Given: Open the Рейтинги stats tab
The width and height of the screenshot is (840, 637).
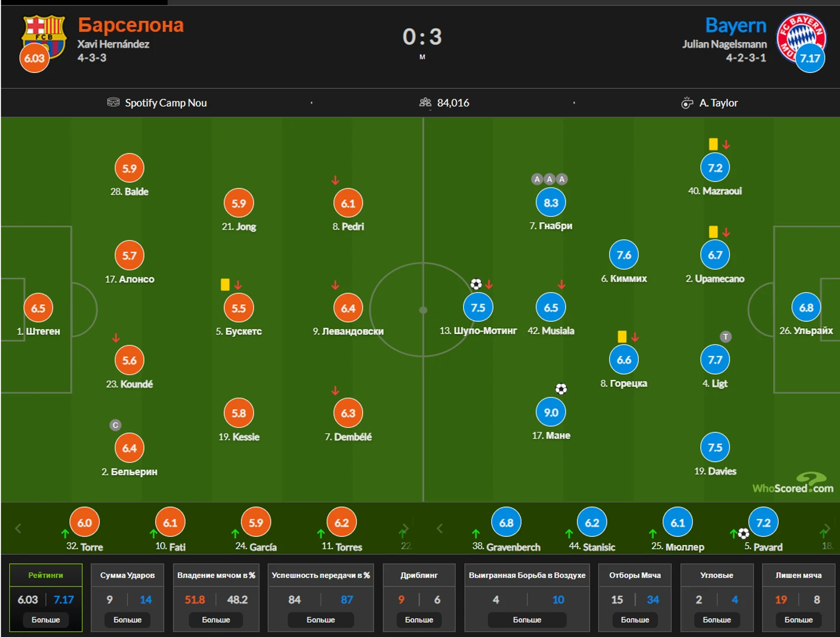Looking at the screenshot, I should point(46,575).
